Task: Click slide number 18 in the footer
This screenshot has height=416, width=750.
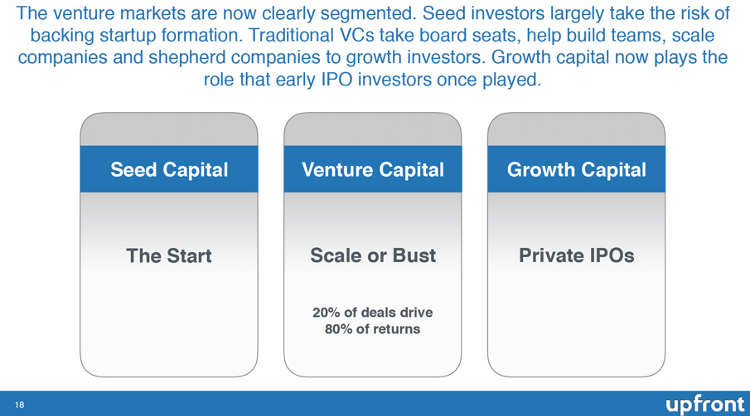Action: 20,405
